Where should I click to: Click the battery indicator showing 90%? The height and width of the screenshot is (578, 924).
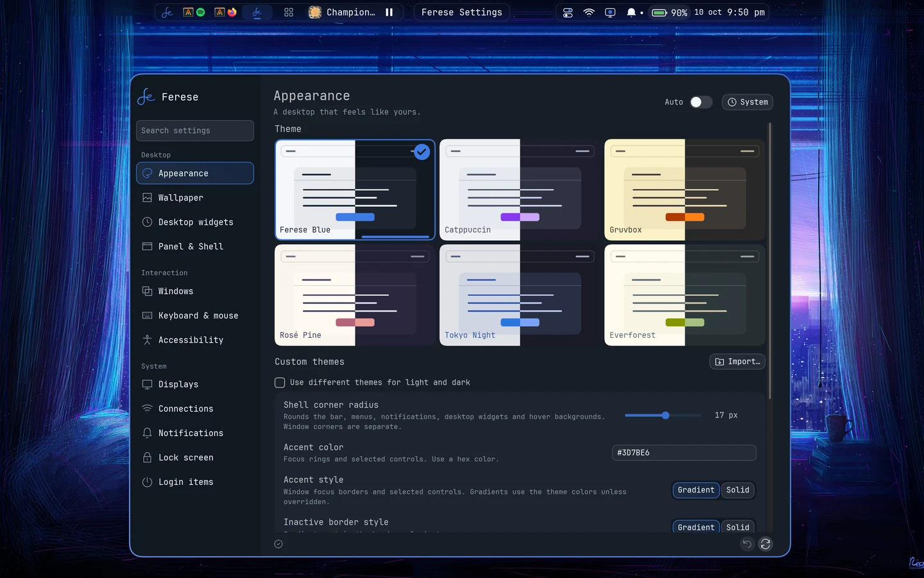coord(669,12)
